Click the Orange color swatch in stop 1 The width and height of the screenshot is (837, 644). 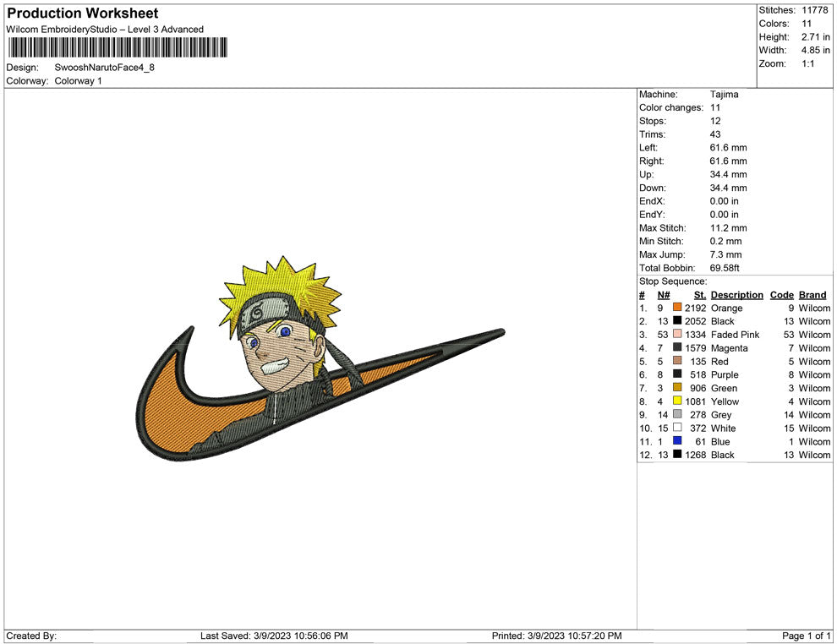click(x=677, y=308)
